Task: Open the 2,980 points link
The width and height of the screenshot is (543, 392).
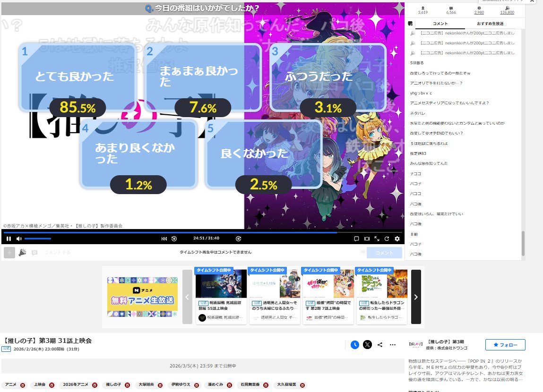Action: click(x=479, y=12)
